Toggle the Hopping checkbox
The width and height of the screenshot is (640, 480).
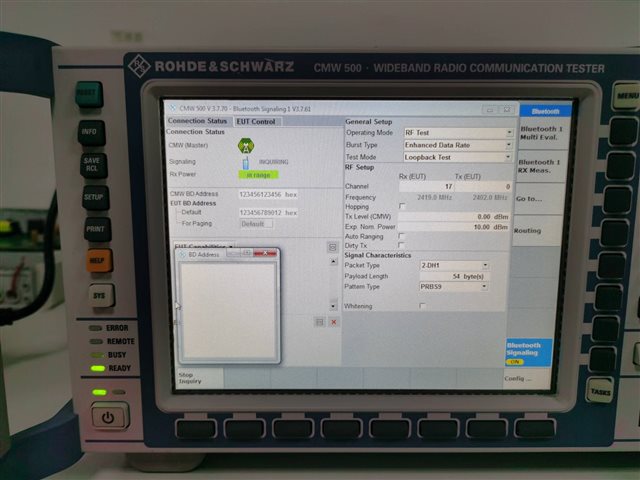[402, 206]
